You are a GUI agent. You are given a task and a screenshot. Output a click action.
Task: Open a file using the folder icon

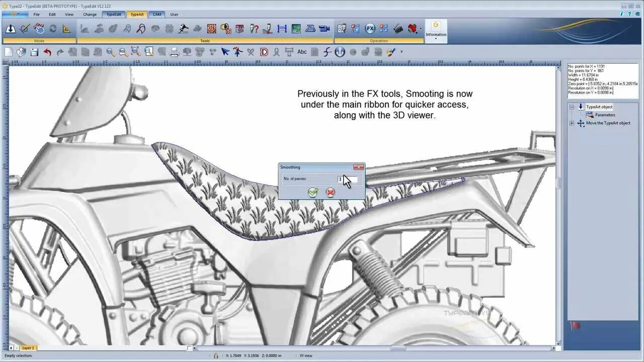[21, 52]
